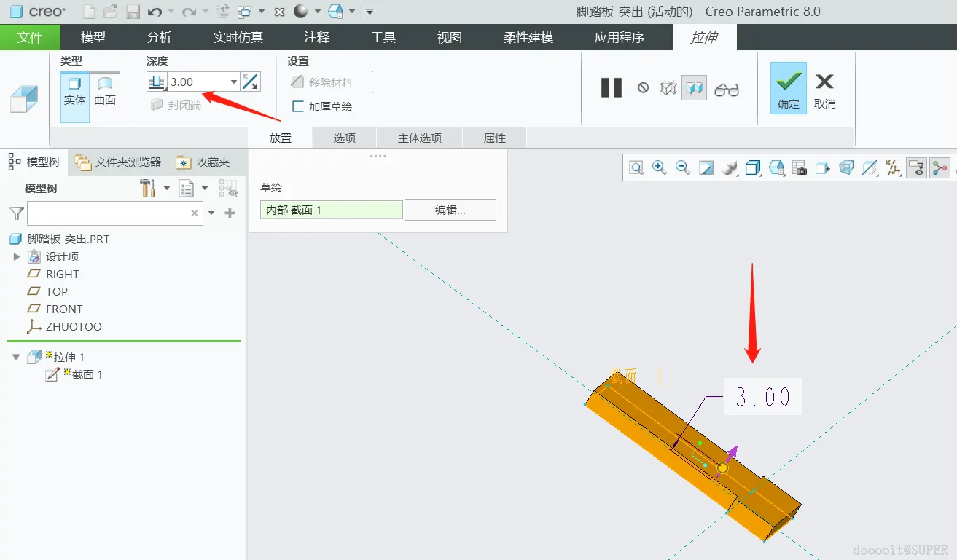Screen dimensions: 957x560
Task: Click the model tree search field
Action: (114, 213)
